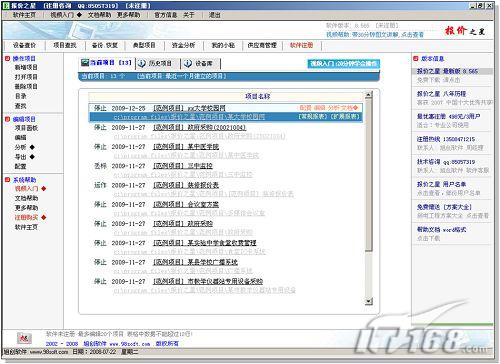Screen dimensions: 500x364
Task: Select 配置 in the left sidebar
Action: (x=20, y=166)
